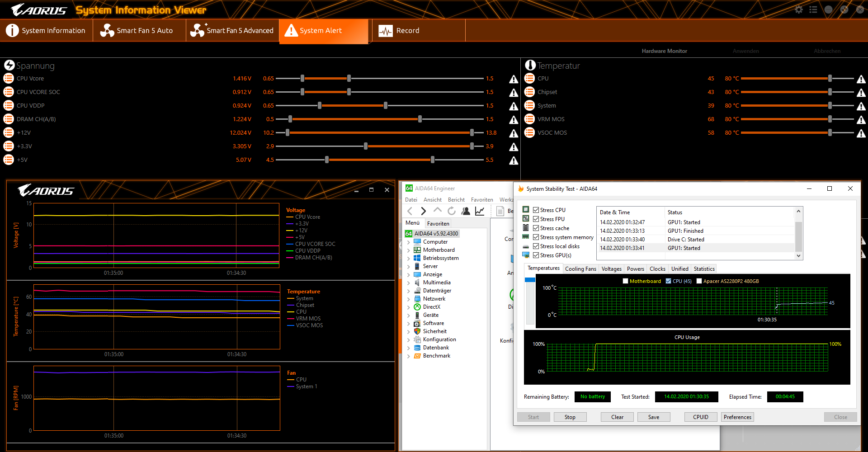Toggle the DRAM CH(A/B) list icon

[9, 119]
